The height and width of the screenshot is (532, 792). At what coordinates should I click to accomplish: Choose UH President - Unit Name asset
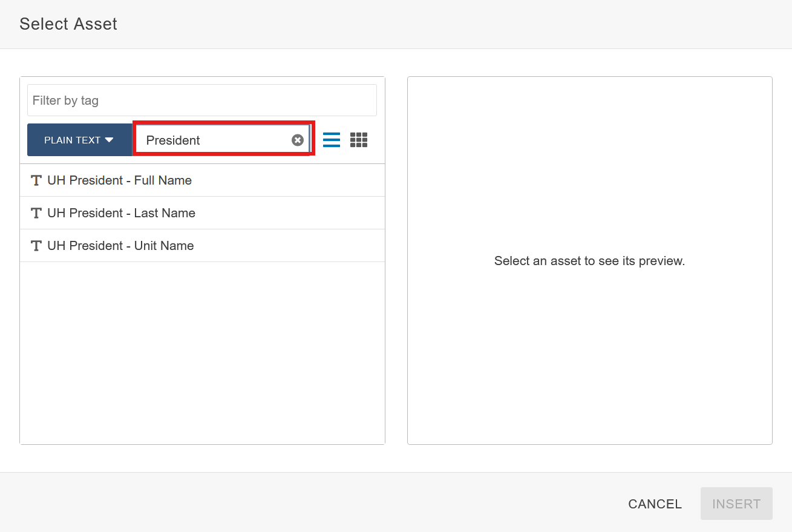tap(121, 246)
